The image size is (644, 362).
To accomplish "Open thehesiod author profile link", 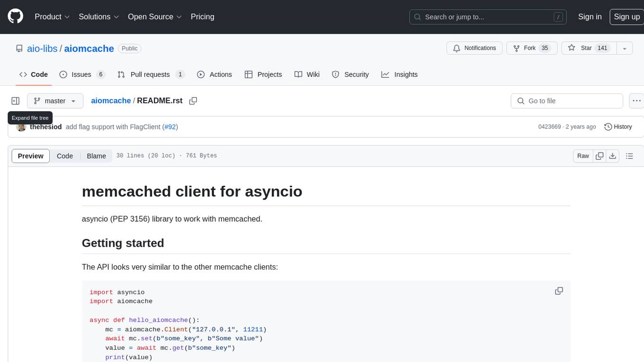I will [45, 127].
